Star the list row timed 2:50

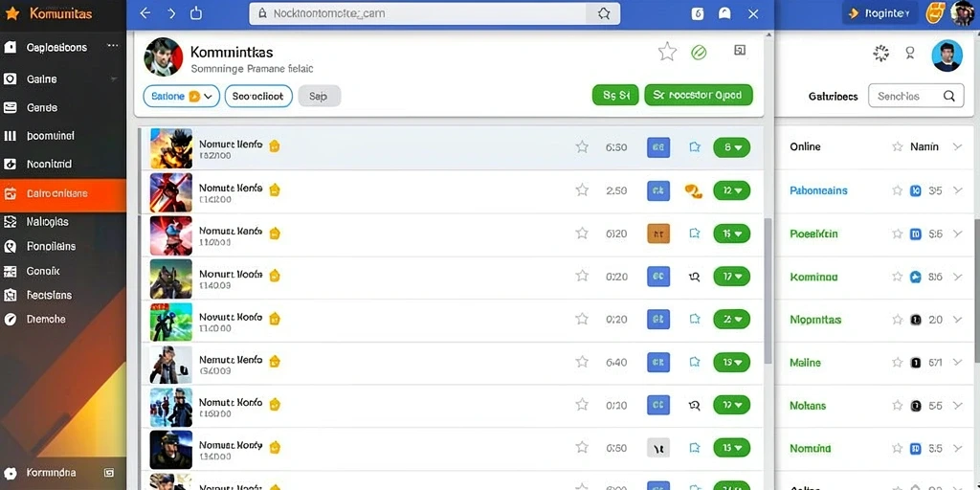(582, 189)
